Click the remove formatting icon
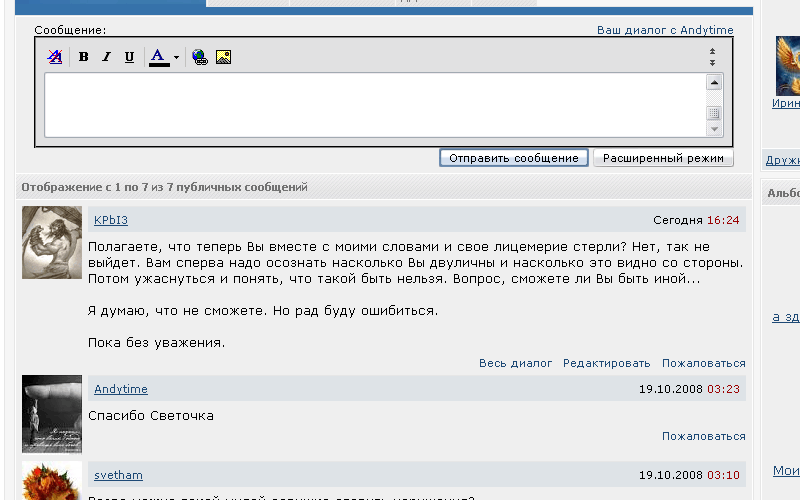This screenshot has height=500, width=800. click(x=55, y=57)
